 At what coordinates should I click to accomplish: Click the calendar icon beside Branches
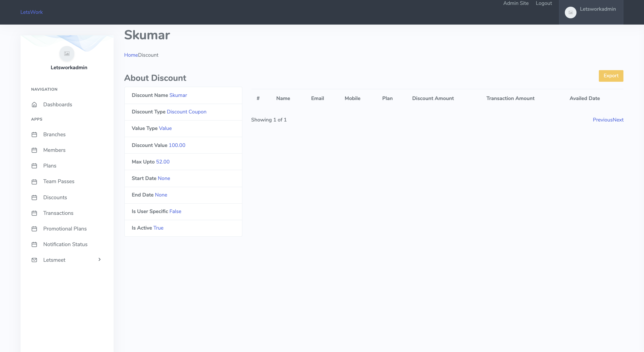(x=34, y=134)
